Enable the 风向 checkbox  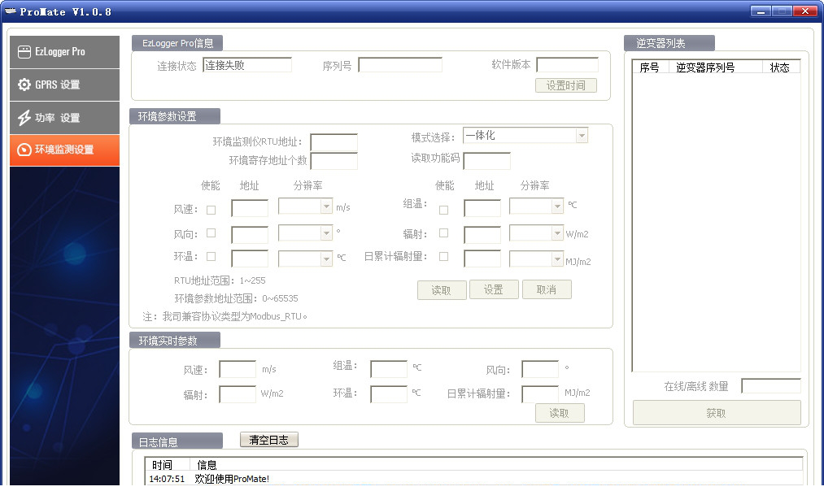click(211, 232)
